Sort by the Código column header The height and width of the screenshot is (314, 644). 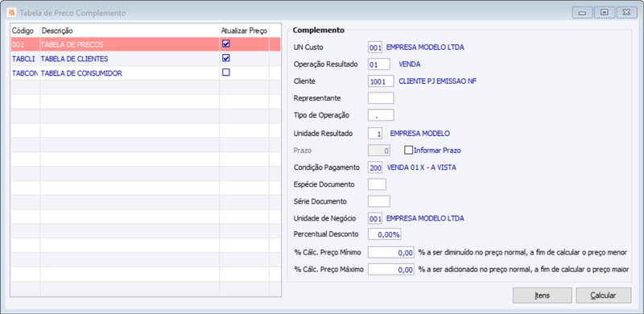[25, 31]
